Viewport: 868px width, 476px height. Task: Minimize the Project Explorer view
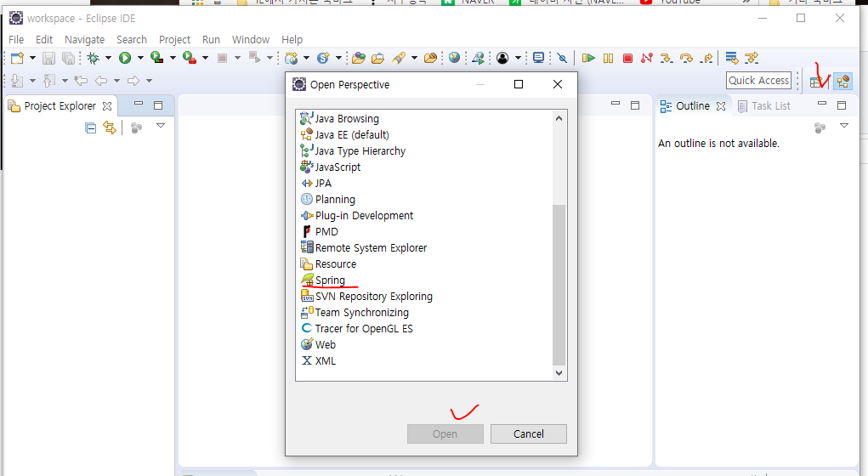coord(139,104)
